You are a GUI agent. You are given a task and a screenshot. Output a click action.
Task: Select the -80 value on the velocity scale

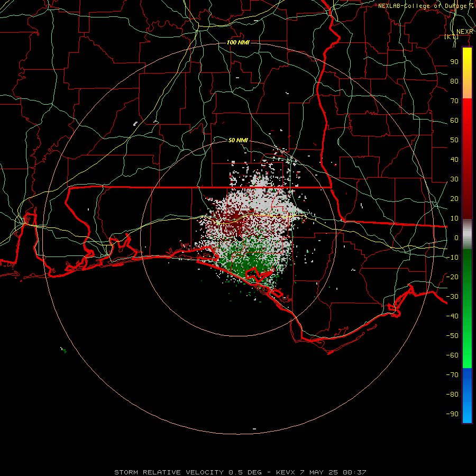click(x=452, y=395)
